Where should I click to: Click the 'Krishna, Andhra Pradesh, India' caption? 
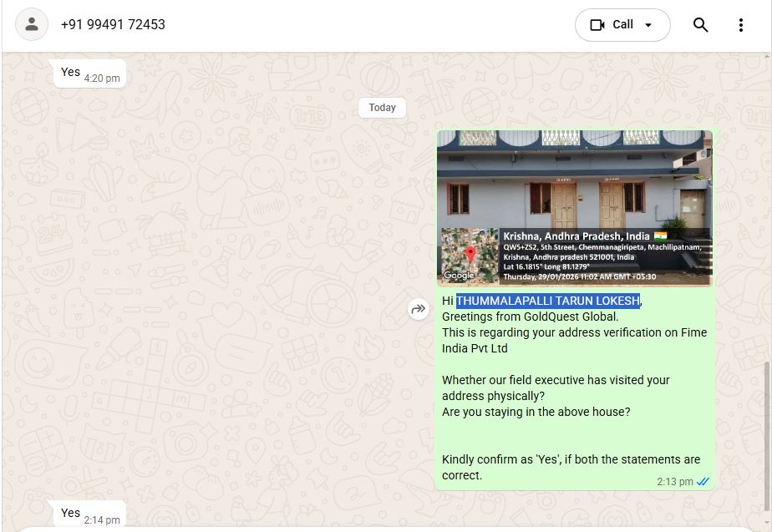(x=576, y=236)
